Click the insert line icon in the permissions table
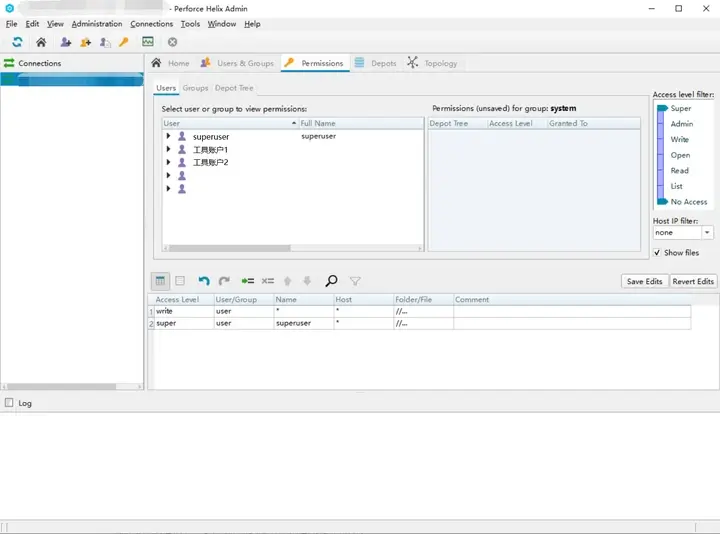This screenshot has height=534, width=720. pos(248,281)
